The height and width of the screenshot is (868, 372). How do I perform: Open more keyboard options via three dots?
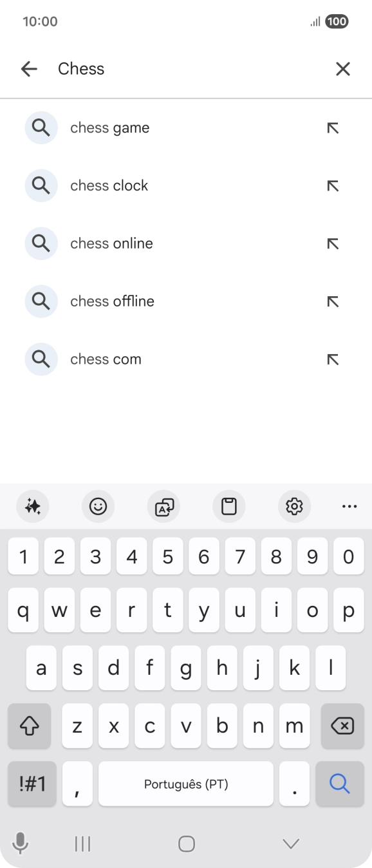(x=349, y=506)
